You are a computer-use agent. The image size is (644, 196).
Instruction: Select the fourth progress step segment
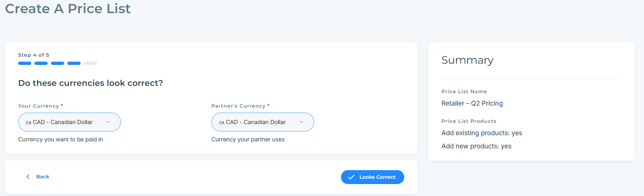pos(74,63)
